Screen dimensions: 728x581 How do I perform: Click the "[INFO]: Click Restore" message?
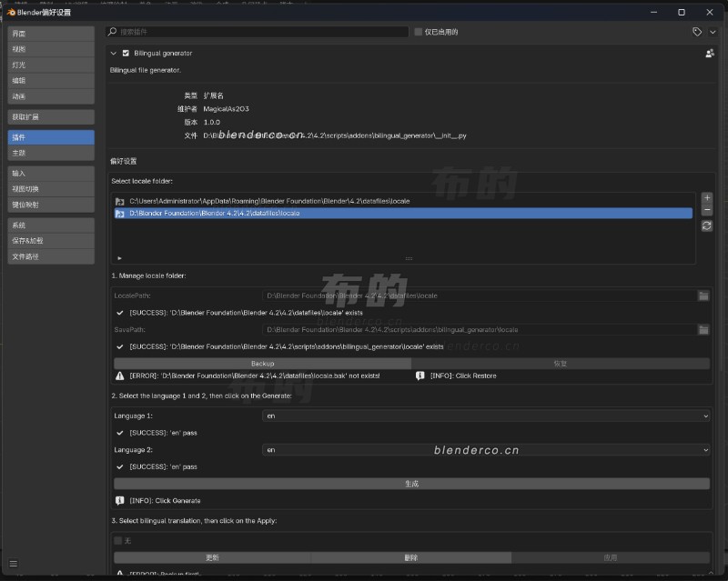pyautogui.click(x=463, y=376)
